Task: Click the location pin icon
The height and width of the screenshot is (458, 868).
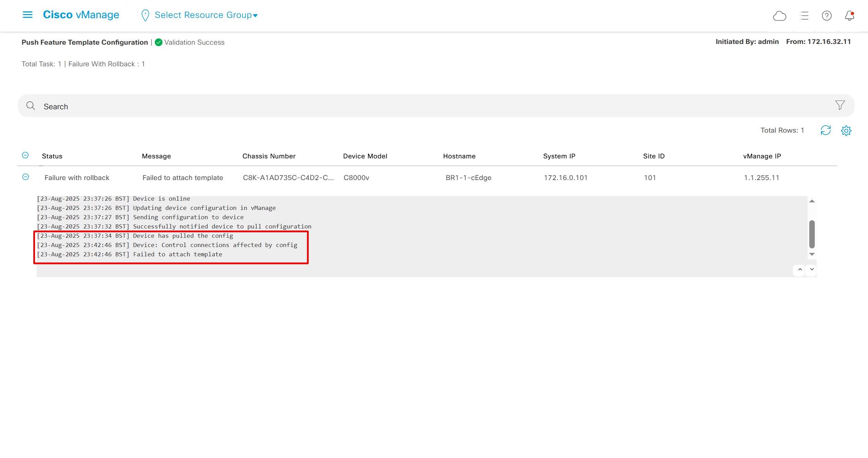Action: click(145, 15)
